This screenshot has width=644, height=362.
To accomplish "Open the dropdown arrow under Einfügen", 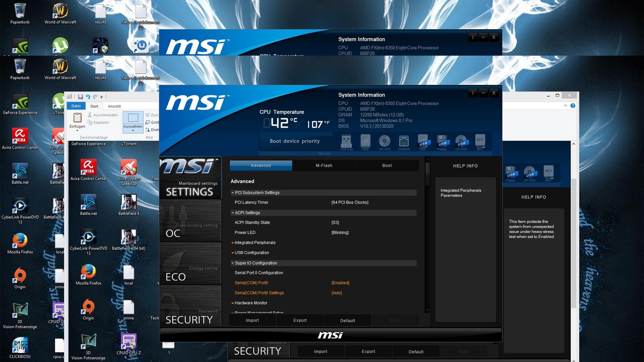I will (x=77, y=131).
